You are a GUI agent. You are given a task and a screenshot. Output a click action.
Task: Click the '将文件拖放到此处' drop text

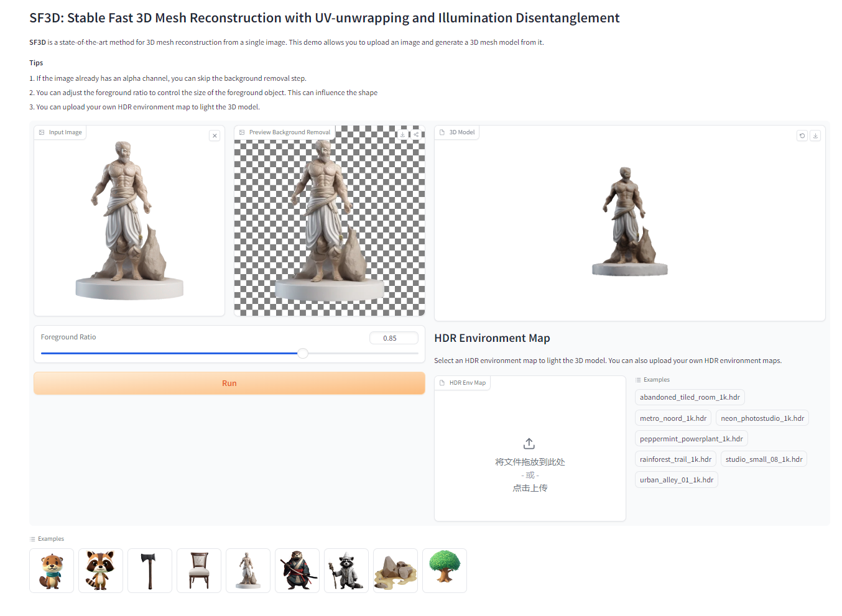530,462
